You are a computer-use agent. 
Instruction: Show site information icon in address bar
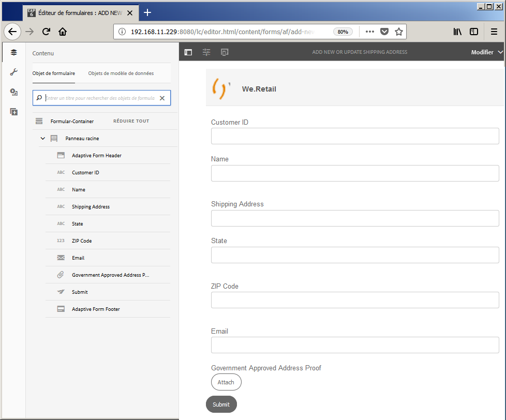coord(122,32)
